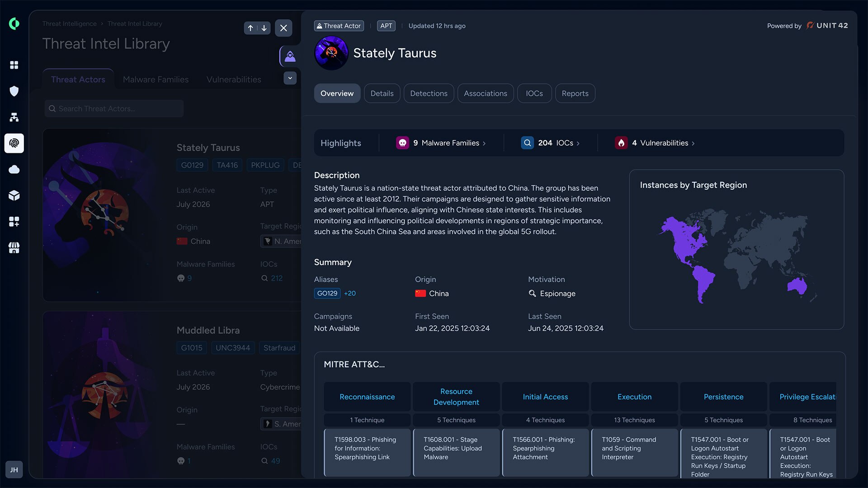868x488 pixels.
Task: Open the cloud icon in sidebar
Action: (x=14, y=169)
